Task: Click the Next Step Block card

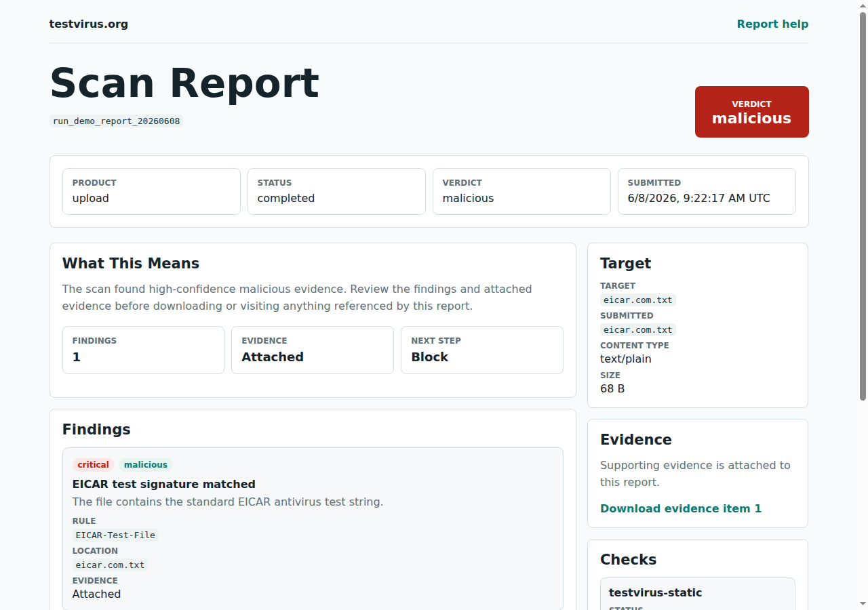Action: [x=482, y=350]
